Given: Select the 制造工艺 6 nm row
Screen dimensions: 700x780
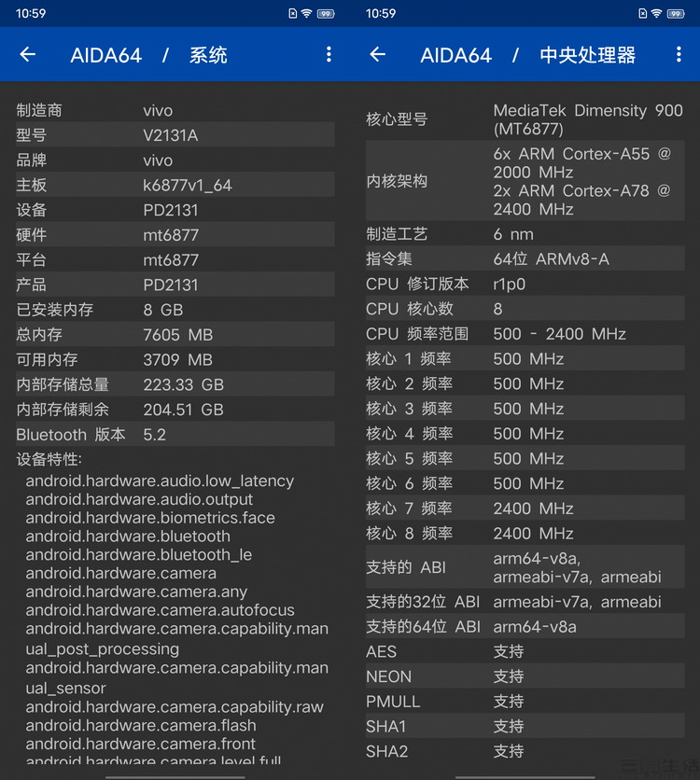Looking at the screenshot, I should pyautogui.click(x=525, y=234).
